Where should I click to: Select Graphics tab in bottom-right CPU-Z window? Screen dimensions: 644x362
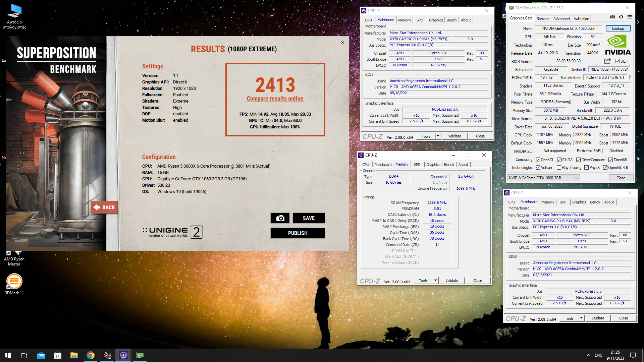[x=579, y=202]
